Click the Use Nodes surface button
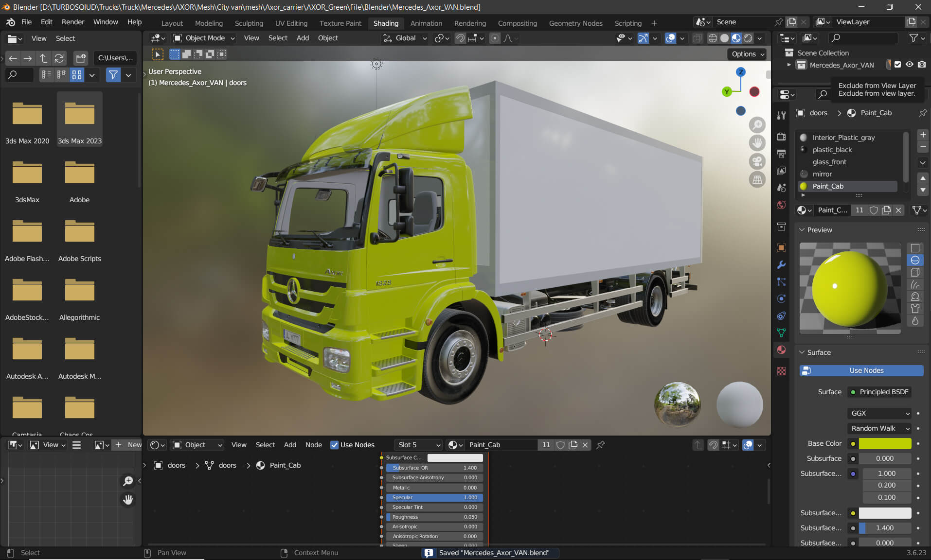The image size is (931, 560). point(861,370)
